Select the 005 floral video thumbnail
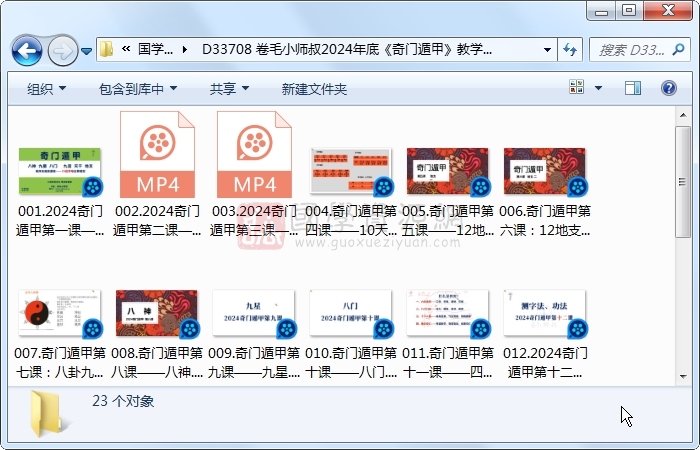 pyautogui.click(x=448, y=171)
